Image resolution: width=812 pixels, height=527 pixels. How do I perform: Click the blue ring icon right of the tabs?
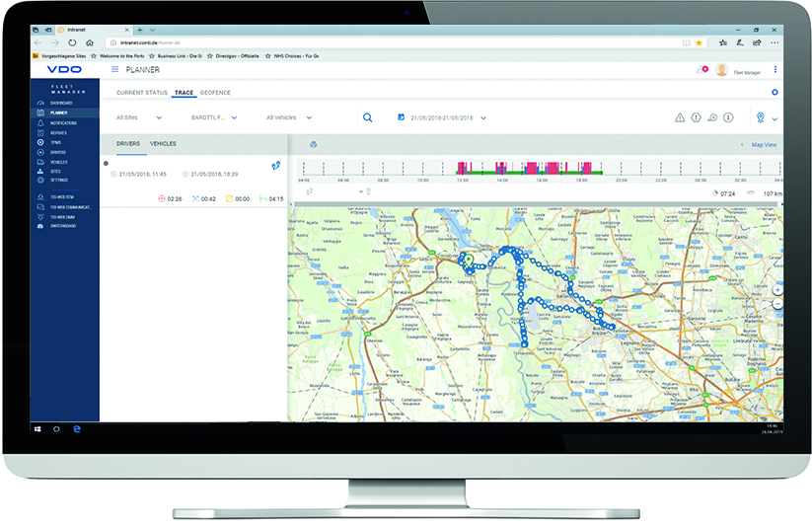(x=775, y=92)
